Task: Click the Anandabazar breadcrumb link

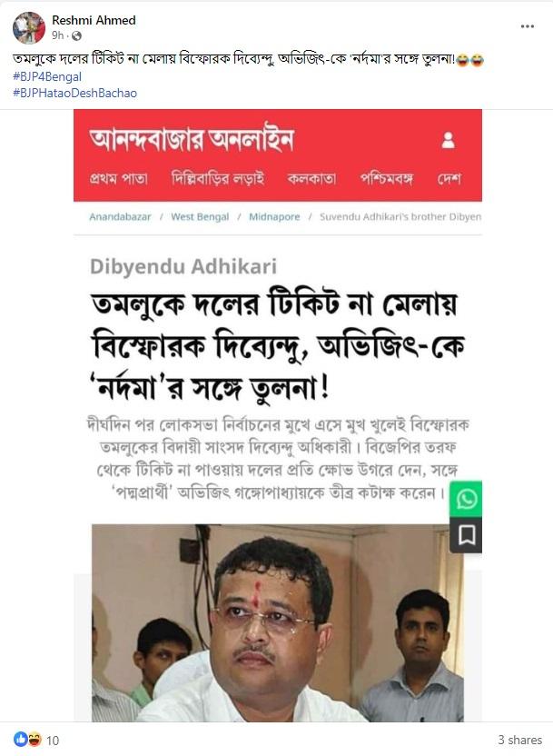Action: tap(120, 217)
